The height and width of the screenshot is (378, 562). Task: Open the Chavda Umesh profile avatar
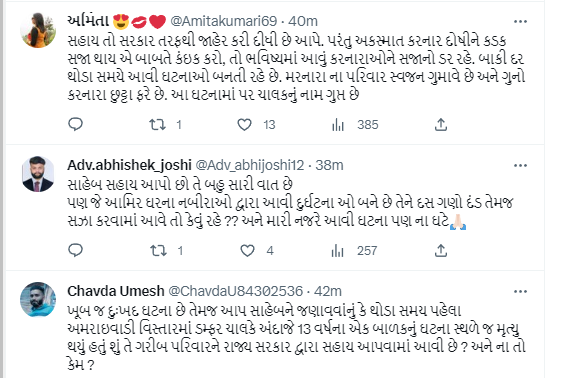pos(38,300)
